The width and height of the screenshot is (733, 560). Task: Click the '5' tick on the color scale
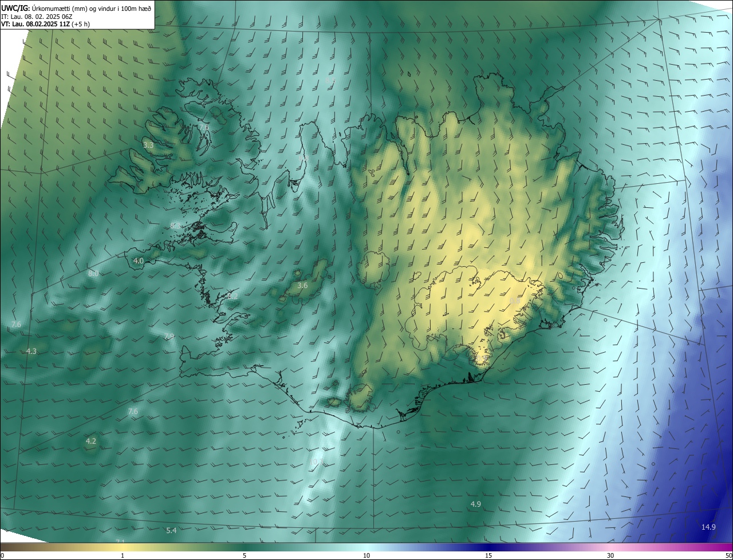245,556
